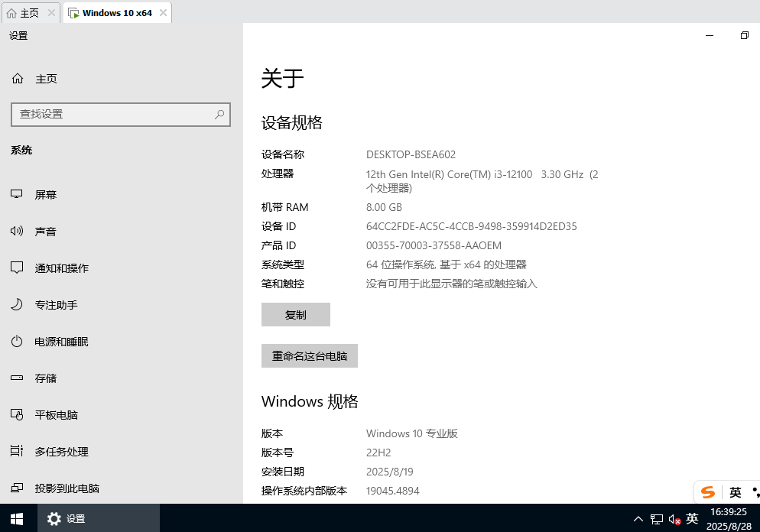Click the 没有可用于此显示器的笔或触控输入 text
Image resolution: width=760 pixels, height=532 pixels.
coord(452,284)
